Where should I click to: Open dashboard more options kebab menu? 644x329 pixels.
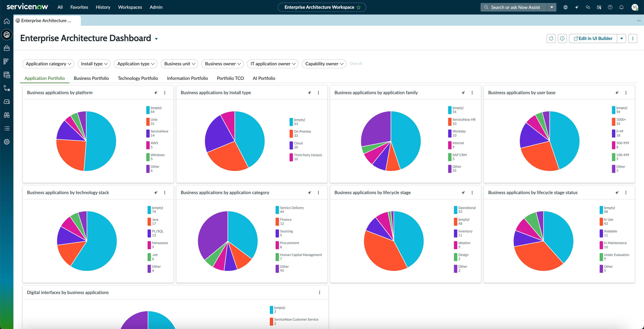click(x=633, y=39)
